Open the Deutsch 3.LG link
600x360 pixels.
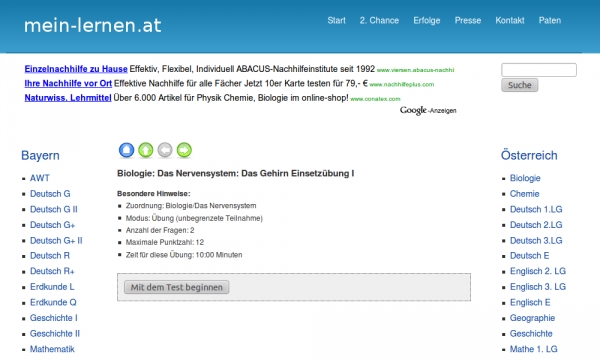[x=536, y=241]
